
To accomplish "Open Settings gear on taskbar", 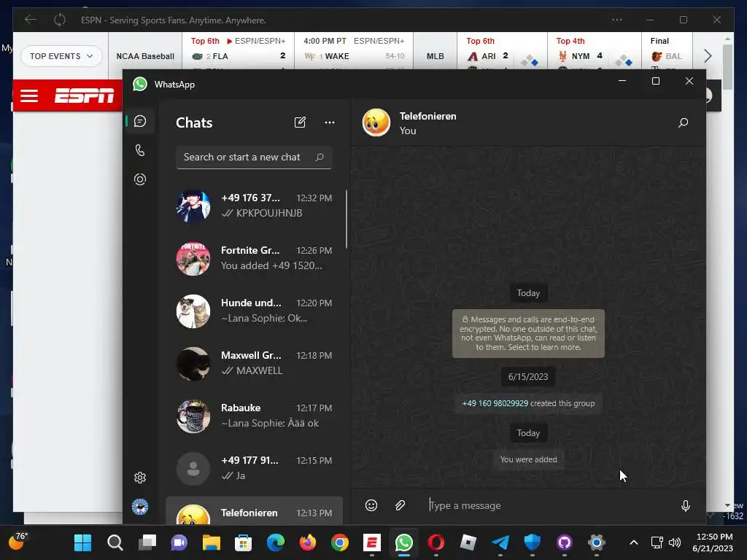I will (x=597, y=542).
